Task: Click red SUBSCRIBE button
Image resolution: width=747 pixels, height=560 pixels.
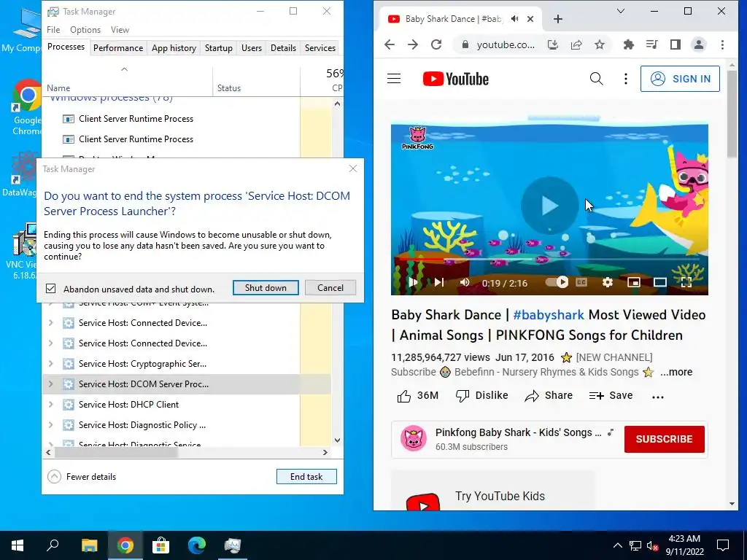Action: point(664,439)
